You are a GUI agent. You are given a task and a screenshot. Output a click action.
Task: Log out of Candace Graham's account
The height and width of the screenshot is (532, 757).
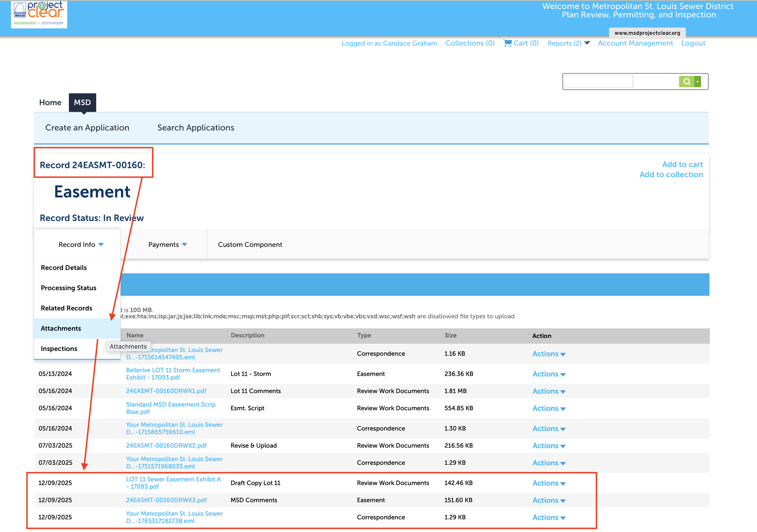click(693, 43)
